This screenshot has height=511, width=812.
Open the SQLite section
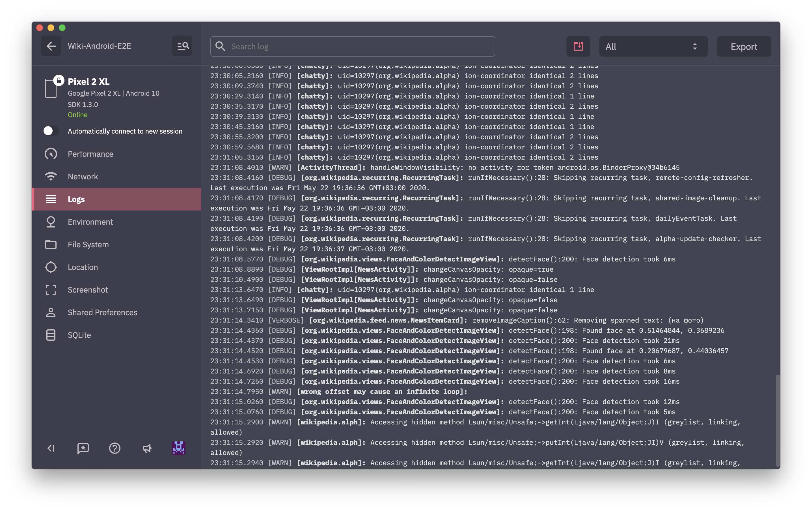click(79, 335)
